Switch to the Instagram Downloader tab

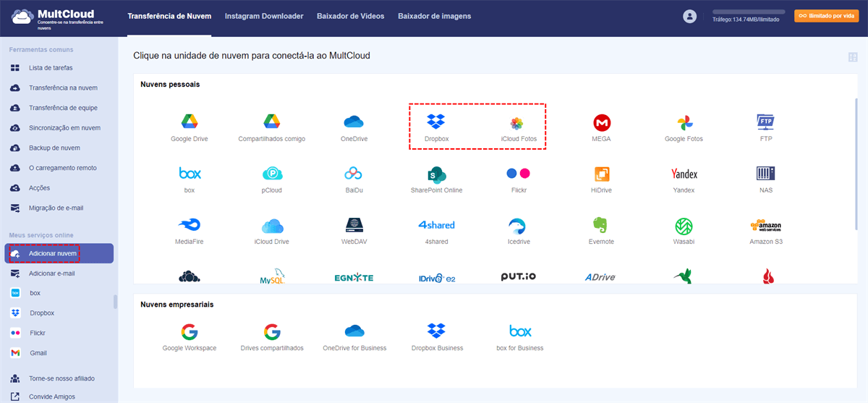264,16
